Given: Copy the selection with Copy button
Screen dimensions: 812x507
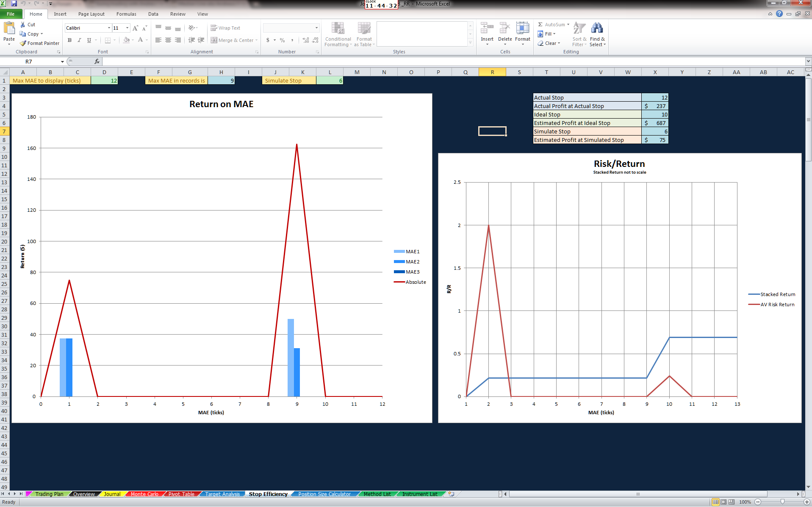Looking at the screenshot, I should pyautogui.click(x=31, y=34).
